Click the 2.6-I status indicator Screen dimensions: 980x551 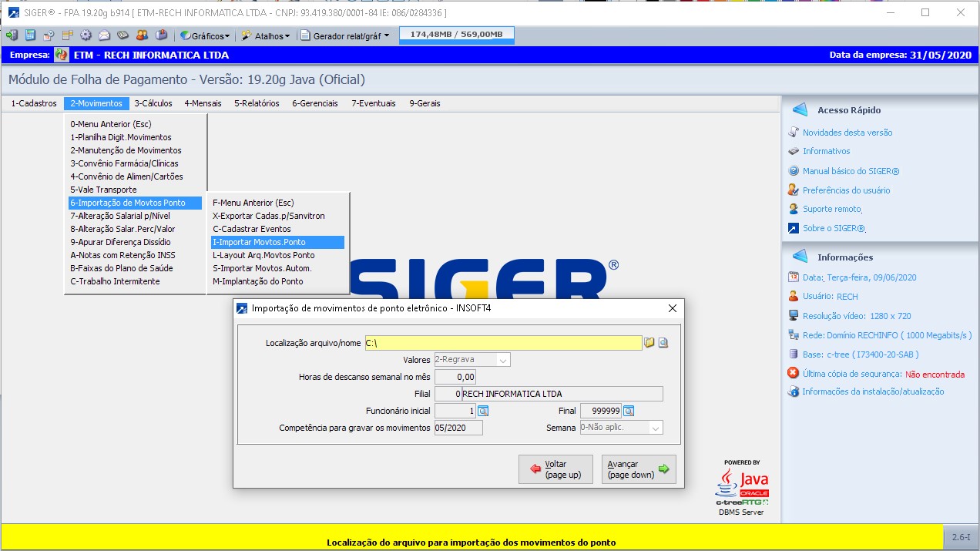pyautogui.click(x=961, y=537)
